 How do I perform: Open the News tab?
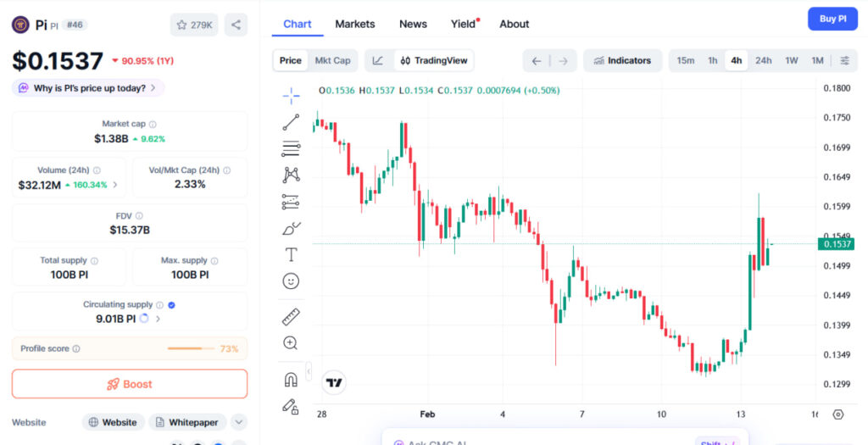413,24
